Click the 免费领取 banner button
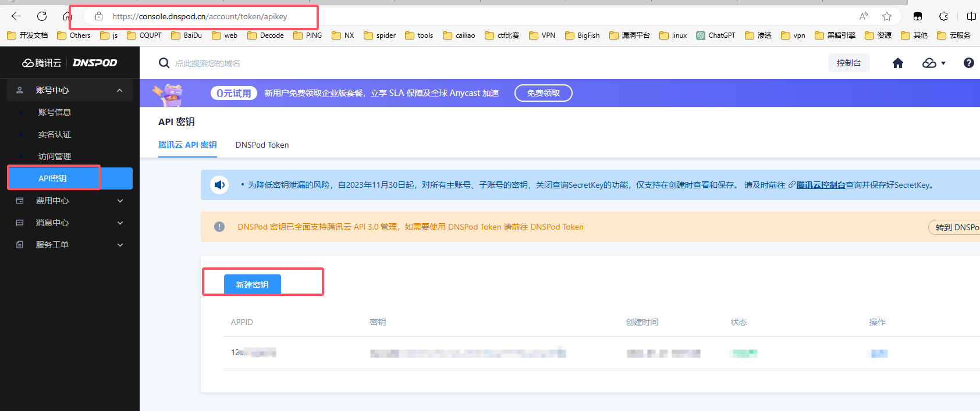The height and width of the screenshot is (411, 980). tap(543, 93)
